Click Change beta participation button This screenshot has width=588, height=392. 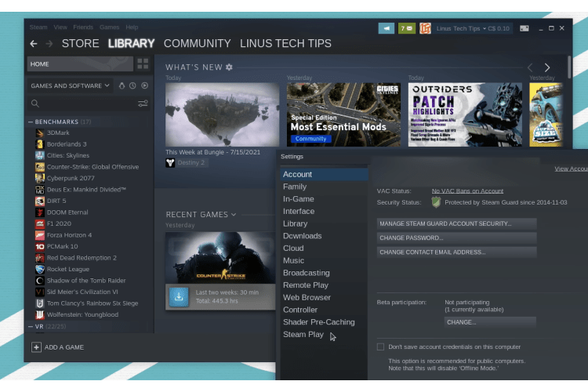490,322
